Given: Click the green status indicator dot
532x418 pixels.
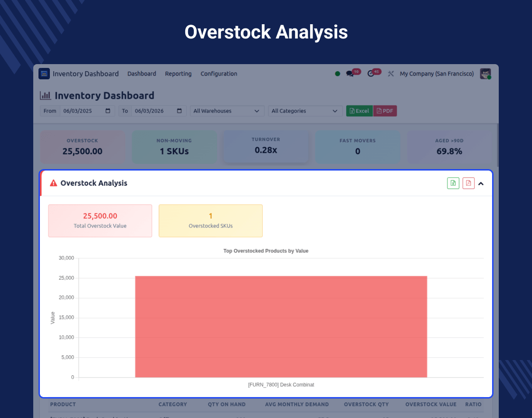Looking at the screenshot, I should pos(338,74).
